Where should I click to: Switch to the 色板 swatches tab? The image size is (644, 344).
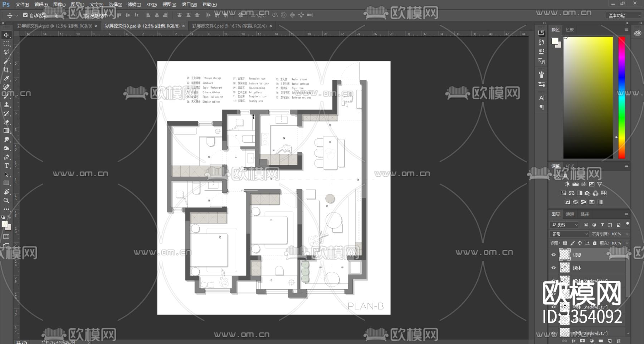[570, 30]
